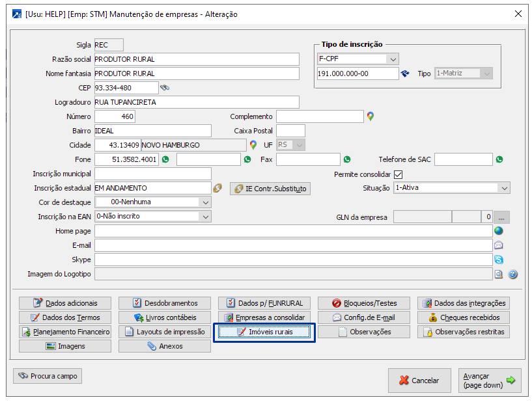532x402 pixels.
Task: Click the Razão social input field
Action: (x=196, y=59)
